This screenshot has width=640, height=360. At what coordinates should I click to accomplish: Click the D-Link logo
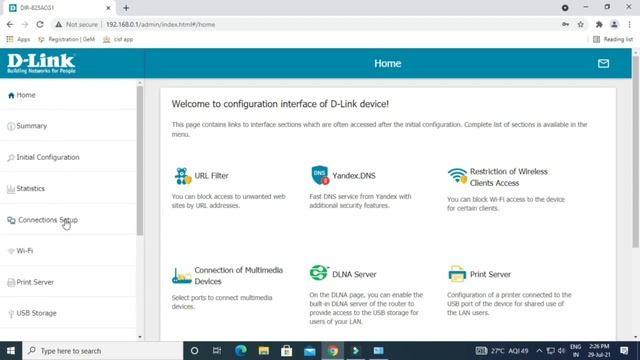click(x=41, y=63)
